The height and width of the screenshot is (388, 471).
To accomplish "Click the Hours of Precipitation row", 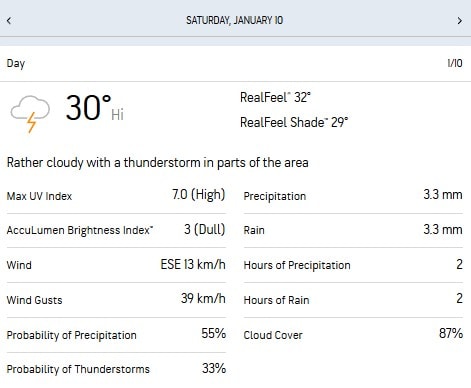I will (x=353, y=265).
